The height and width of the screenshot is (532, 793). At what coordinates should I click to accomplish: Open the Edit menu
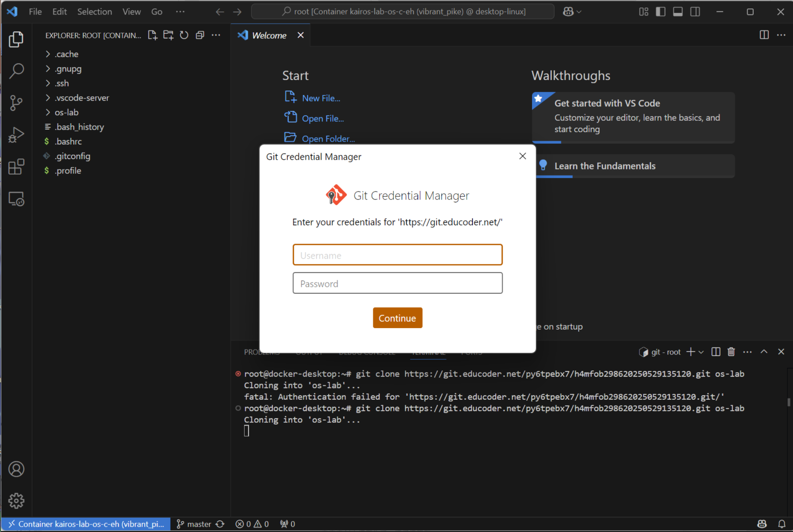pos(60,11)
